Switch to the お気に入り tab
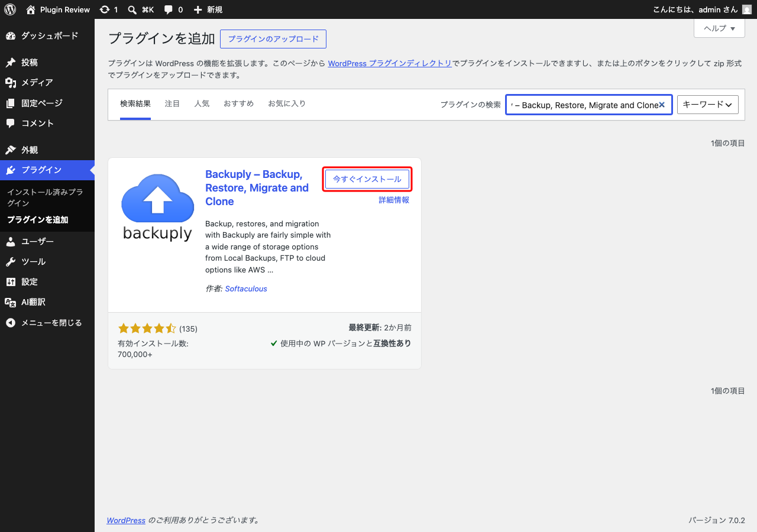The width and height of the screenshot is (757, 532). click(287, 104)
